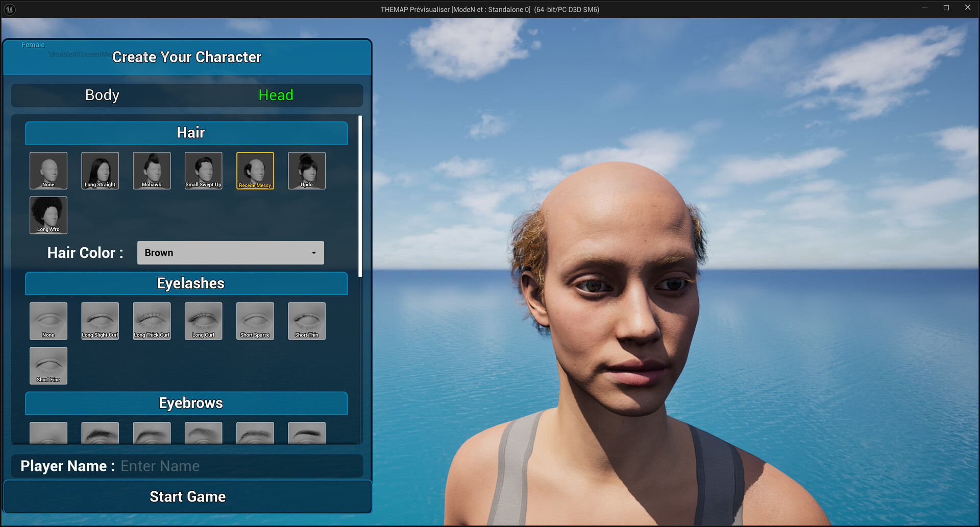Open the Hair Color dropdown
The height and width of the screenshot is (527, 980).
tap(230, 253)
